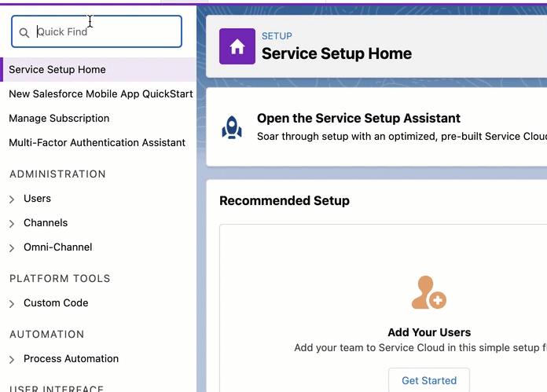Open New Salesforce Mobile App QuickStart
547x392 pixels.
101,93
